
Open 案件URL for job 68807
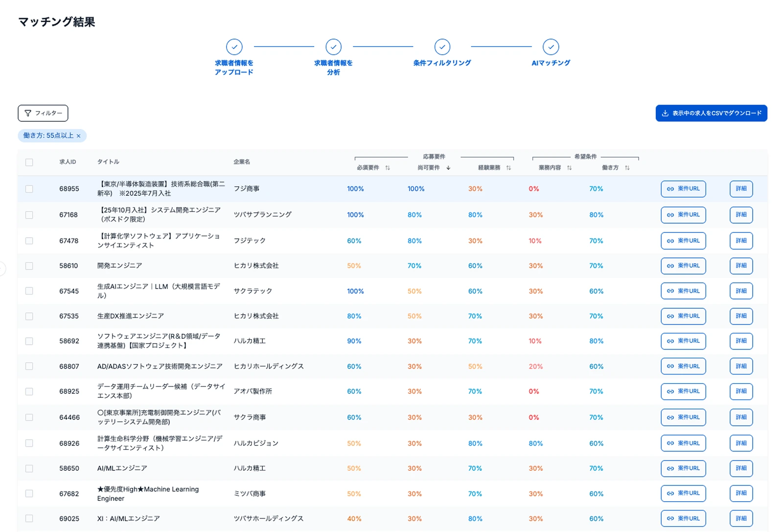point(683,367)
